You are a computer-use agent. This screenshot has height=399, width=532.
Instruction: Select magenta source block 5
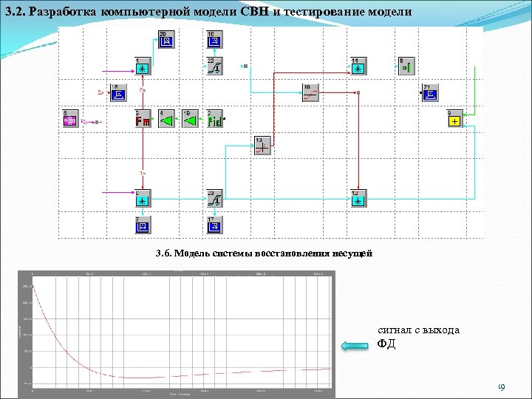click(71, 119)
